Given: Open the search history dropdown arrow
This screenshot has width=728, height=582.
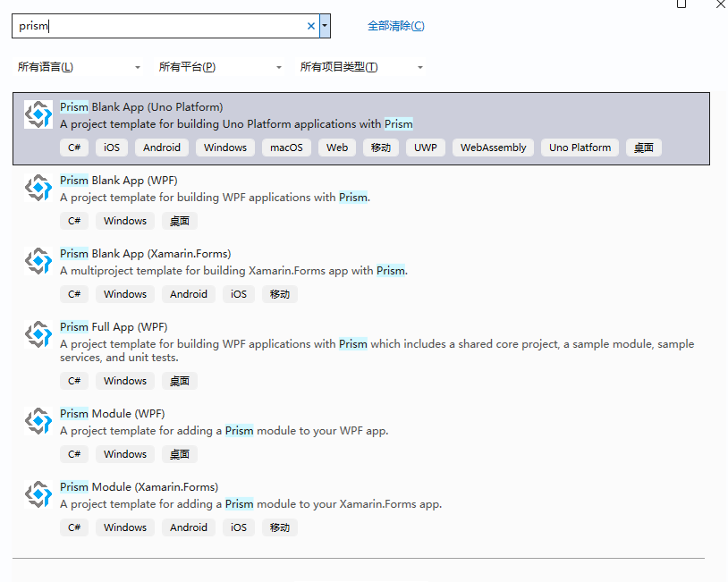Looking at the screenshot, I should (x=325, y=26).
